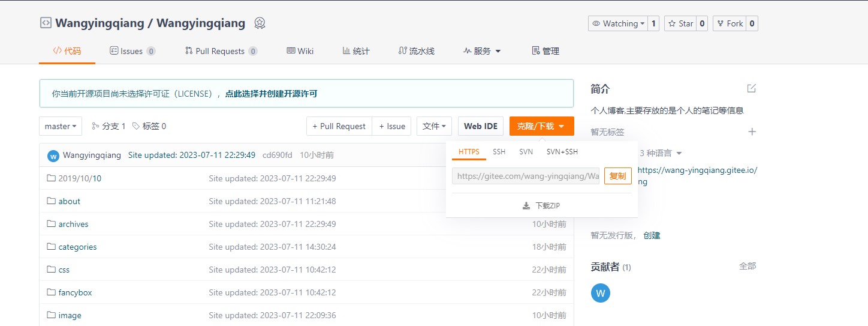Launch the Web IDE
This screenshot has width=868, height=326.
[x=480, y=126]
